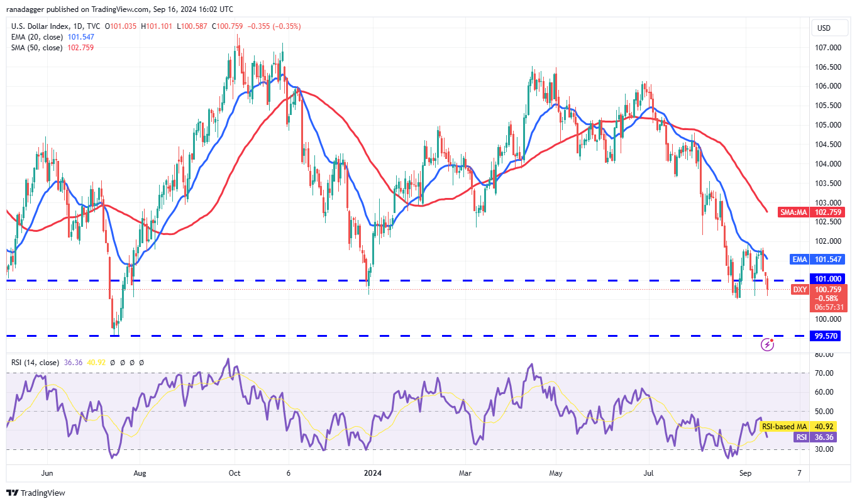Click the TradingView logo at bottom left
857x504 pixels.
point(35,493)
